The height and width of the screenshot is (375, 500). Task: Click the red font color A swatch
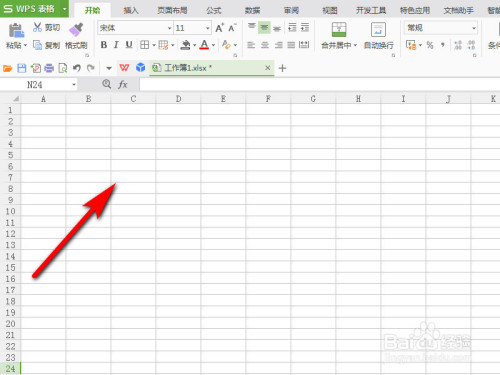coord(204,45)
